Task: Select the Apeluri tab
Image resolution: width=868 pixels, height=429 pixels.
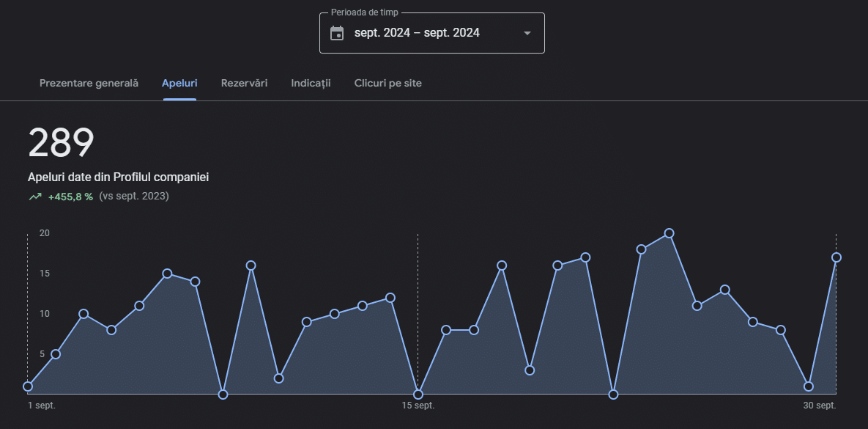Action: [x=179, y=84]
